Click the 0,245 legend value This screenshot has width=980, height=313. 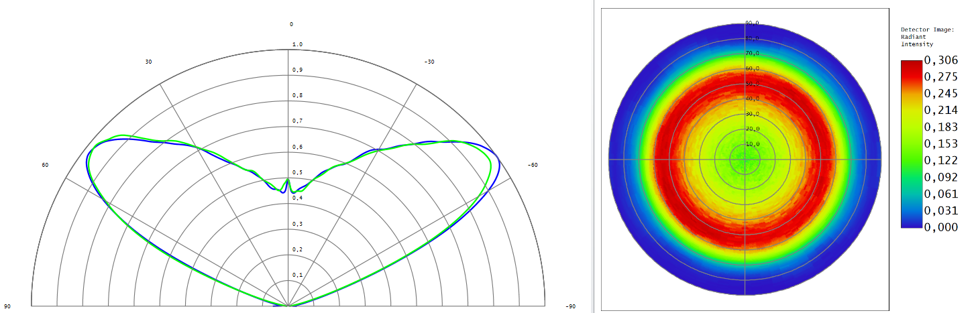[941, 94]
